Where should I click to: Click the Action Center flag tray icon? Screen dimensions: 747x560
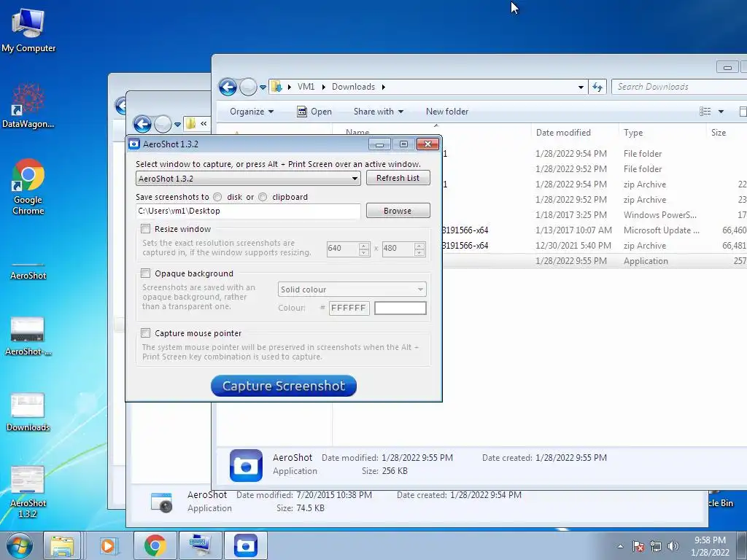[x=638, y=546]
